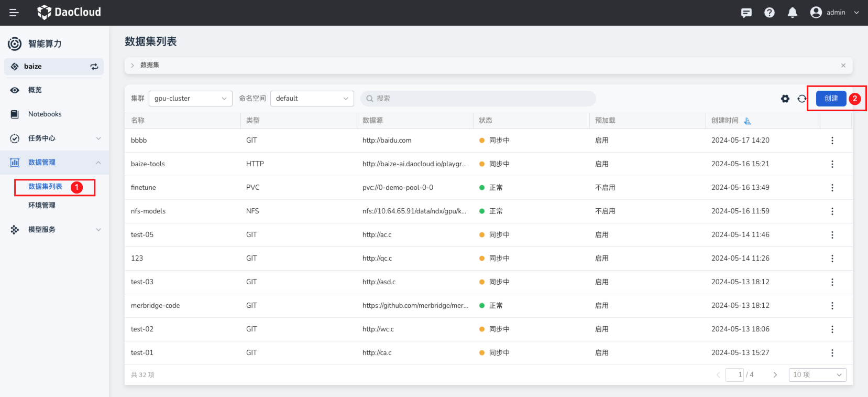Open the hamburger navigation menu
Screen dimensions: 868x397
[x=14, y=13]
